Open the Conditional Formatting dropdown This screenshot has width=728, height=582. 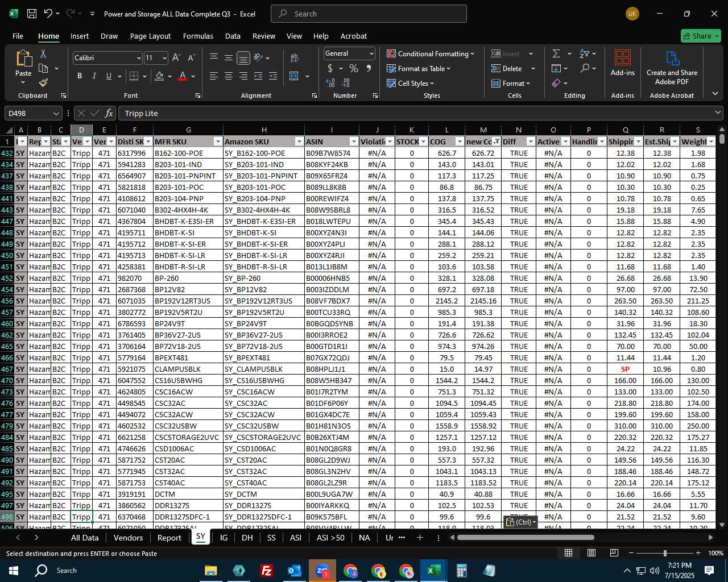[x=431, y=53]
